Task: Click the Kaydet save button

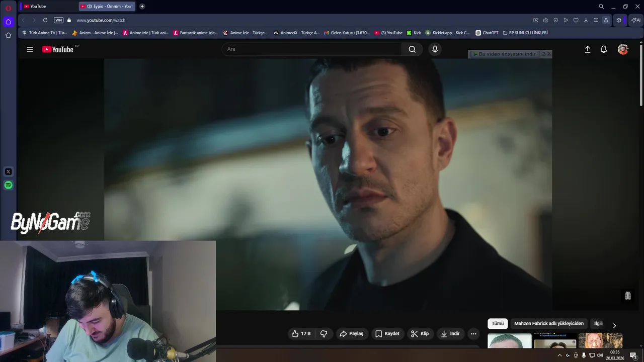Action: tap(387, 334)
